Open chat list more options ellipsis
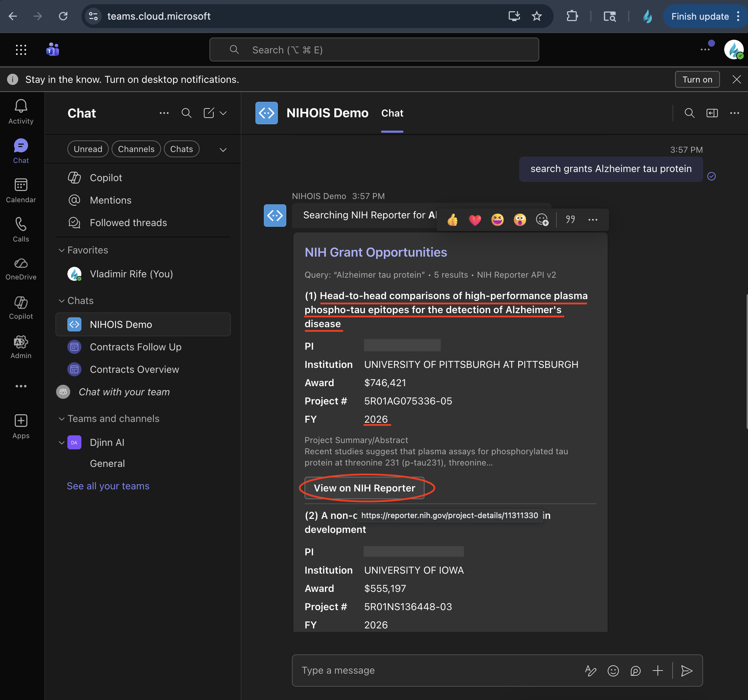This screenshot has width=748, height=700. pos(164,113)
